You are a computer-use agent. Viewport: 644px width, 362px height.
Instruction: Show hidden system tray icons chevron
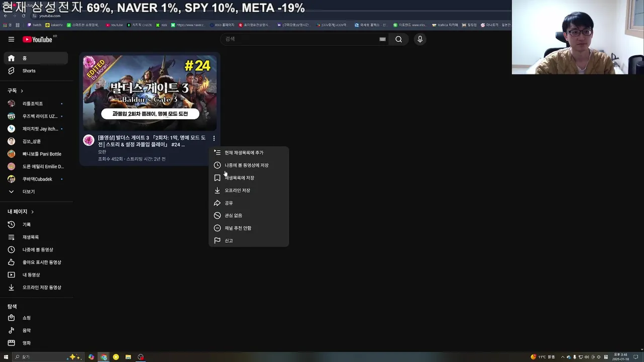click(562, 357)
